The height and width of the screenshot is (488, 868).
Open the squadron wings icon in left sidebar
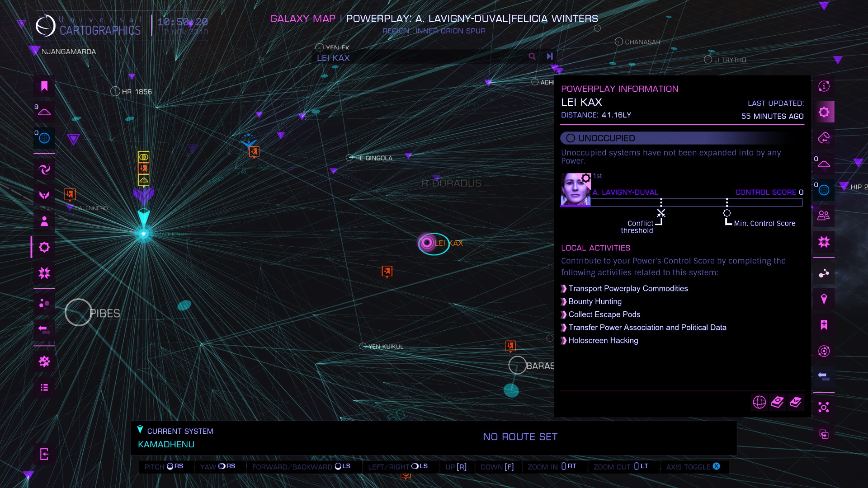point(44,195)
